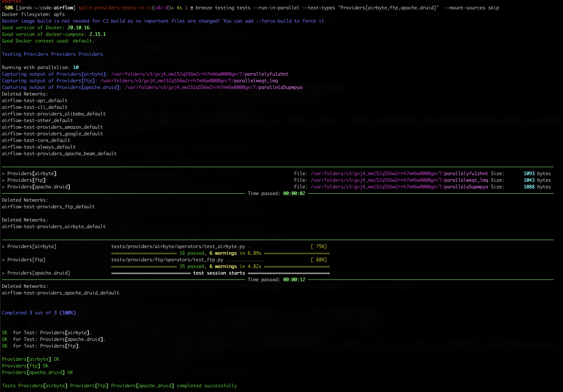
Task: Click the Docker version number 20.10.16
Action: [x=78, y=28]
